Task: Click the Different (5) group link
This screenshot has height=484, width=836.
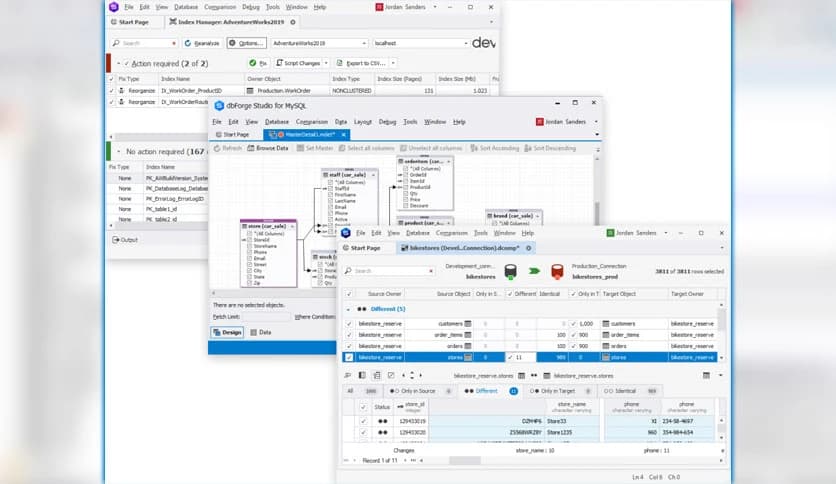Action: [388, 309]
